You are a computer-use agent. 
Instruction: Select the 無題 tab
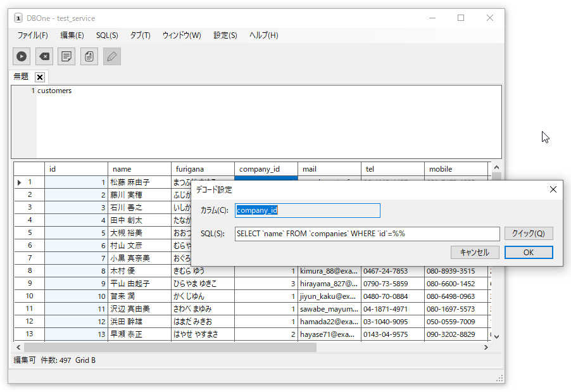click(21, 77)
